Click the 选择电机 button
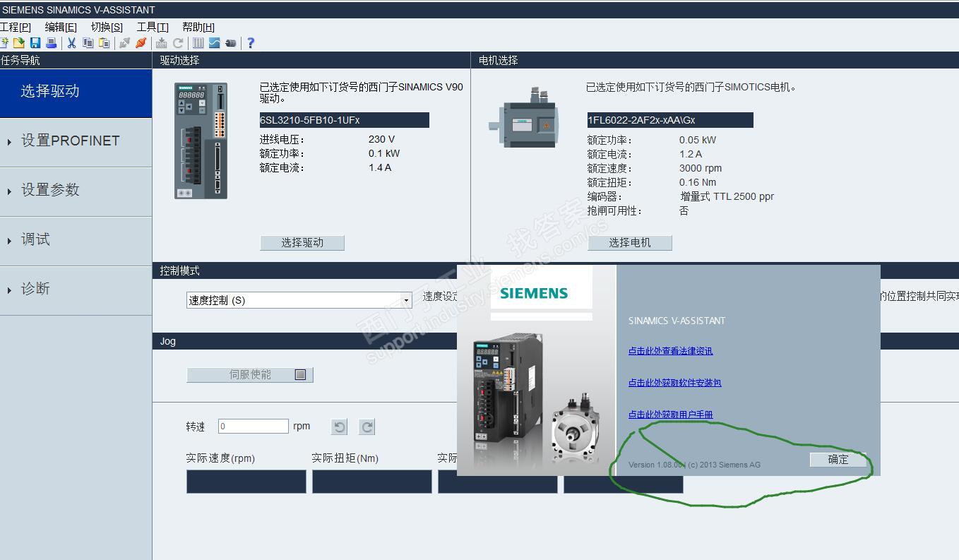The width and height of the screenshot is (959, 560). click(x=630, y=243)
